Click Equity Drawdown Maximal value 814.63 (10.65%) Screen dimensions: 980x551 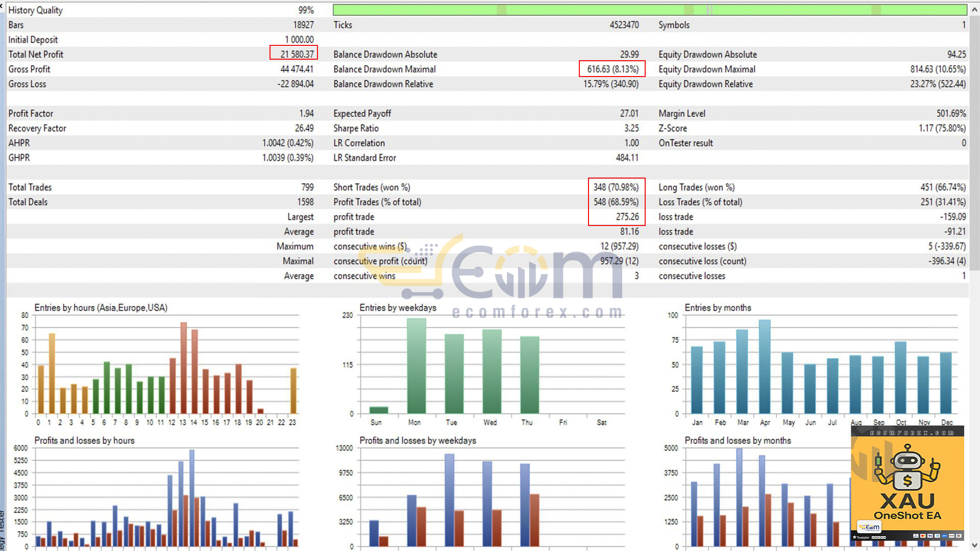pyautogui.click(x=938, y=69)
